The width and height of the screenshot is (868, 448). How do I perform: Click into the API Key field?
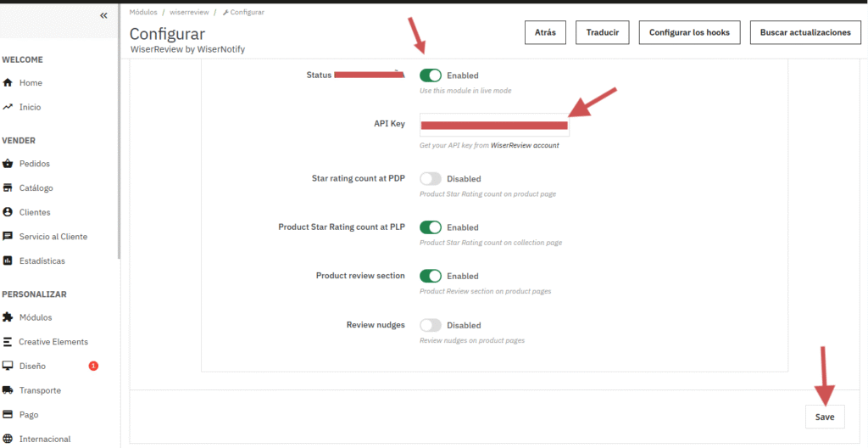pos(494,125)
